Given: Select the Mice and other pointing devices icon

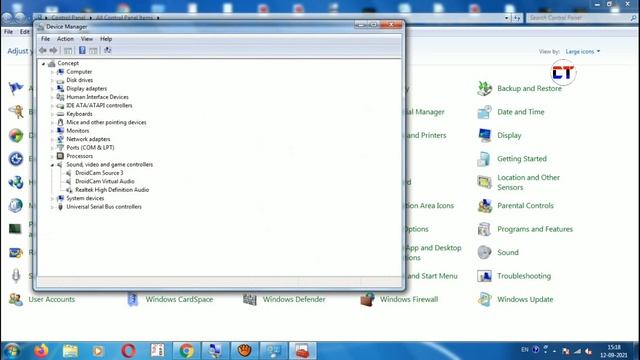Looking at the screenshot, I should (60, 122).
